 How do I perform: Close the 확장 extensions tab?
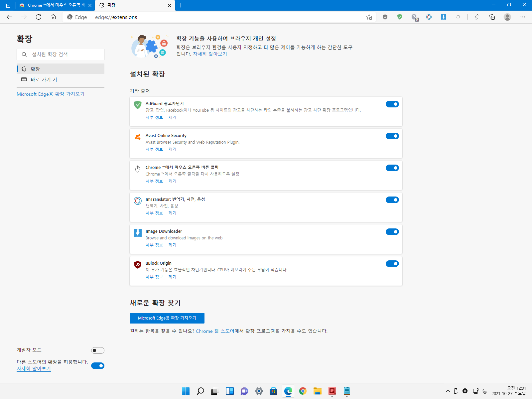pyautogui.click(x=169, y=5)
